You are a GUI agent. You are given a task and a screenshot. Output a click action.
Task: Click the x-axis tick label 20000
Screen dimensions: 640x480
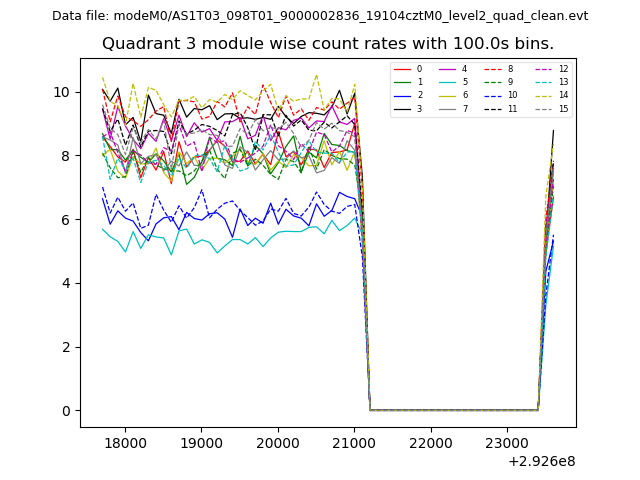(x=278, y=442)
